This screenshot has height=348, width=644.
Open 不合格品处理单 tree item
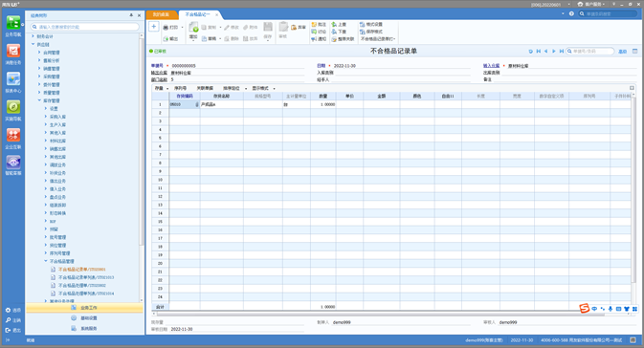(x=81, y=285)
